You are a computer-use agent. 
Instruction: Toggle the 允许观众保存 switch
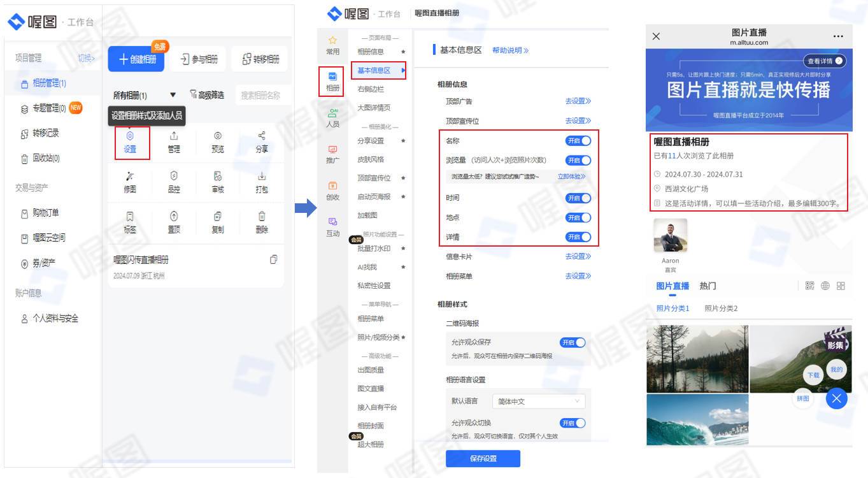click(x=573, y=342)
